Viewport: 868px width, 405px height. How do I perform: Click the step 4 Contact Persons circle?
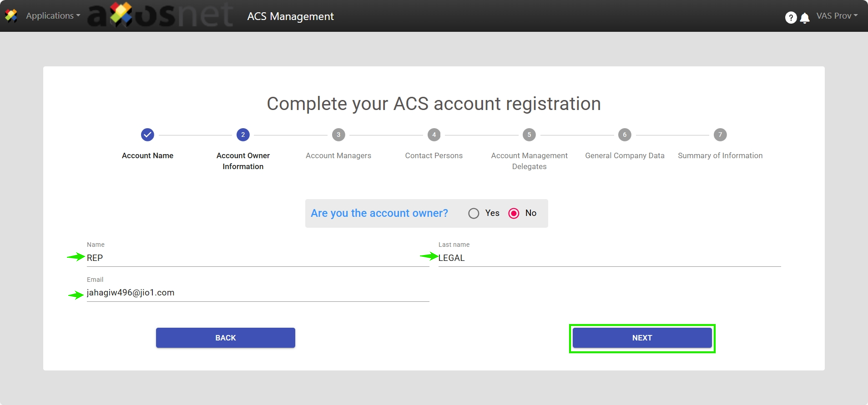pos(434,135)
